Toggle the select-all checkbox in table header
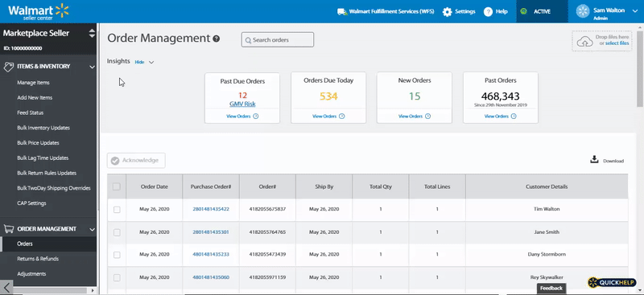The width and height of the screenshot is (644, 295). (117, 186)
